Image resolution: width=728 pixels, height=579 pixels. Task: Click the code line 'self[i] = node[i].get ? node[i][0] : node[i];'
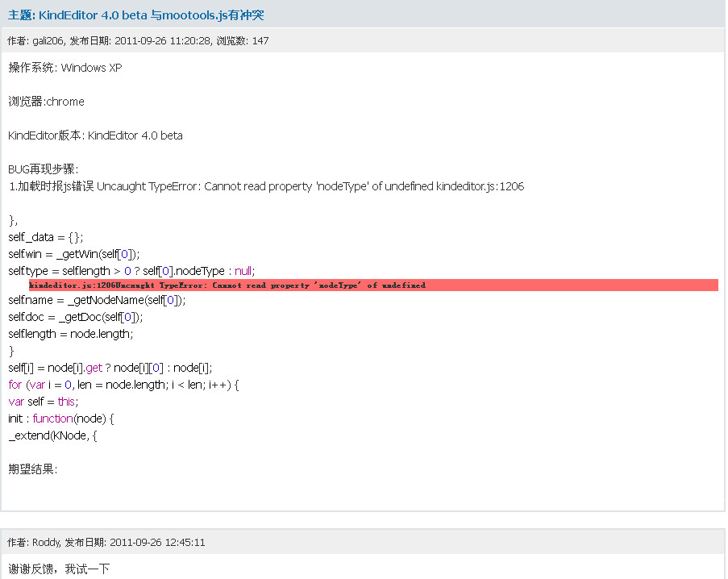(110, 369)
